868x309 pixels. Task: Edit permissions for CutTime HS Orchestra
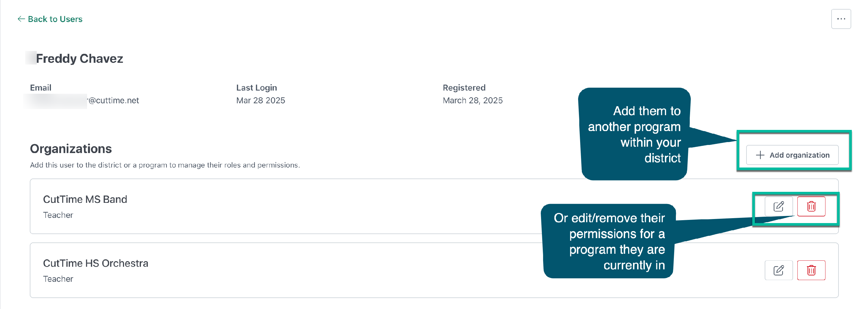(x=778, y=270)
